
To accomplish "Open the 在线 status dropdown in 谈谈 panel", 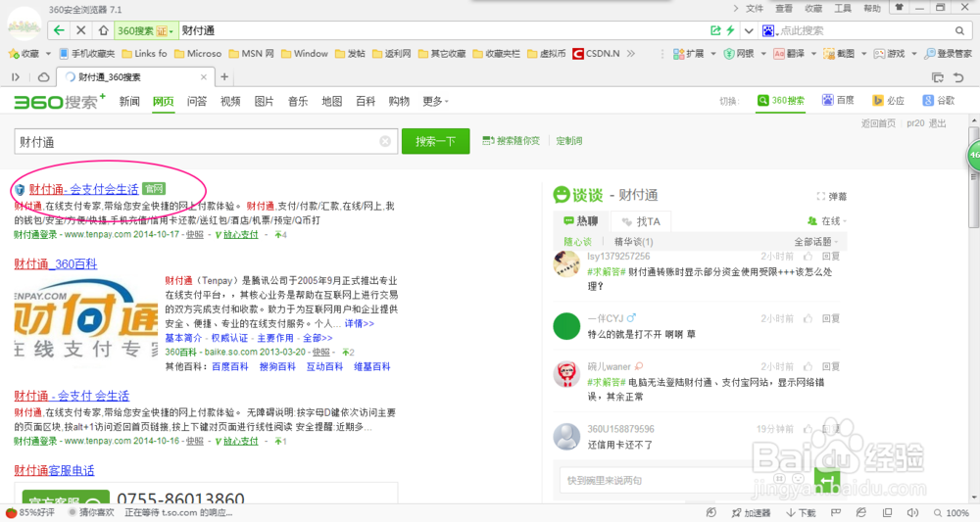I will 827,221.
